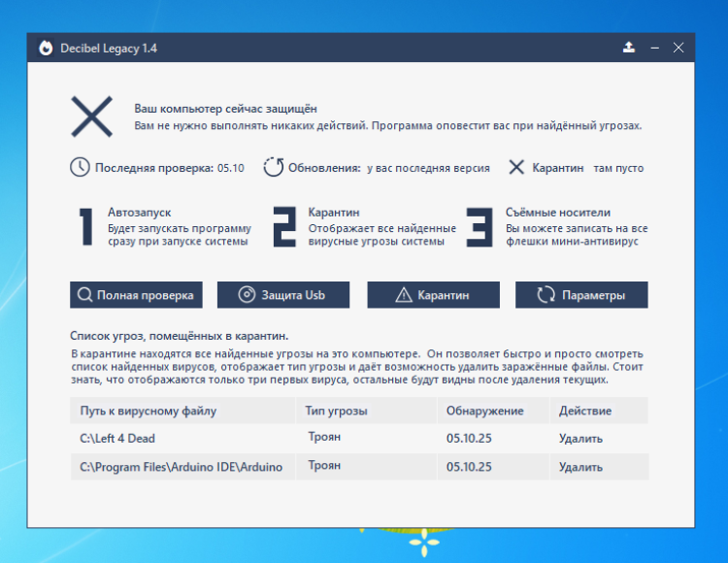Viewport: 728px width, 563px height.
Task: Click the small X icon beside Карантин status
Action: point(517,167)
